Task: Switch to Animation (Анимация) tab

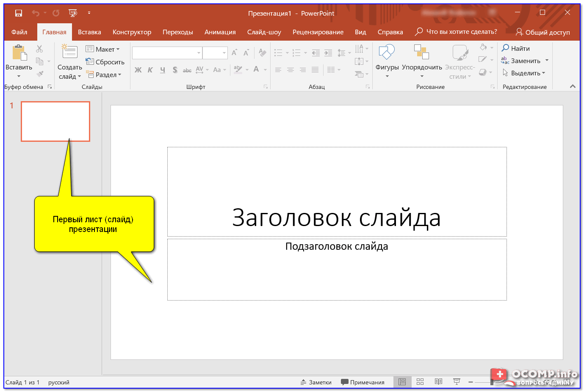Action: (220, 32)
